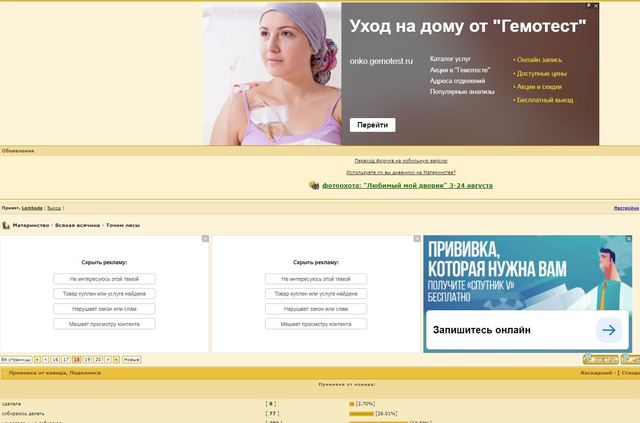Click the topic title Прививка от ковида, Поделимся
Screen dimensions: 640x423
pos(55,373)
